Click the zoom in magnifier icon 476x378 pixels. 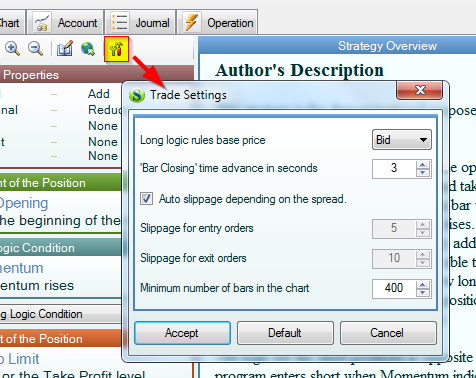pyautogui.click(x=12, y=49)
